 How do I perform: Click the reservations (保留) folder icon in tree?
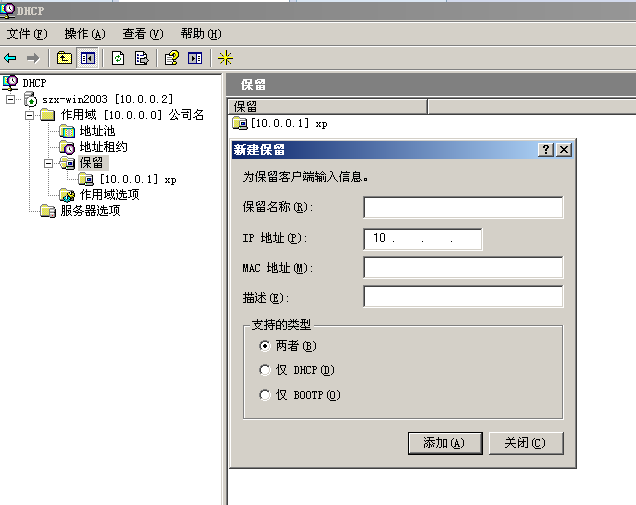point(67,163)
